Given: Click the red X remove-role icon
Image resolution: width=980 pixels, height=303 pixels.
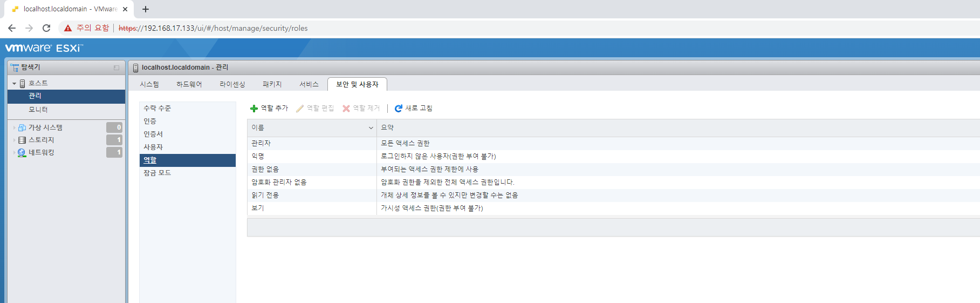Looking at the screenshot, I should [x=346, y=109].
